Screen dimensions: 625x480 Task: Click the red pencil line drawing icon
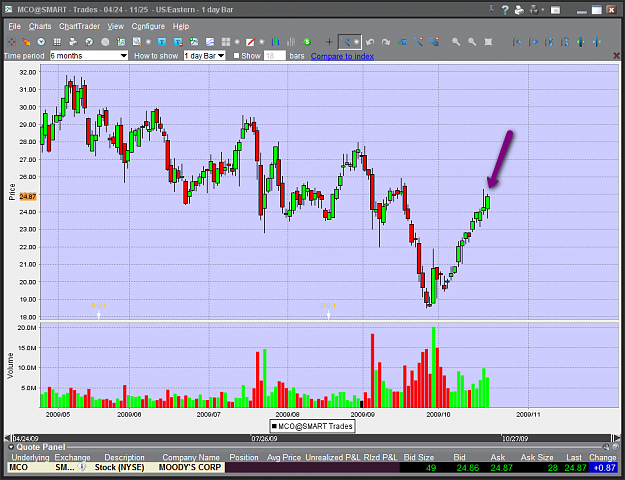250,42
